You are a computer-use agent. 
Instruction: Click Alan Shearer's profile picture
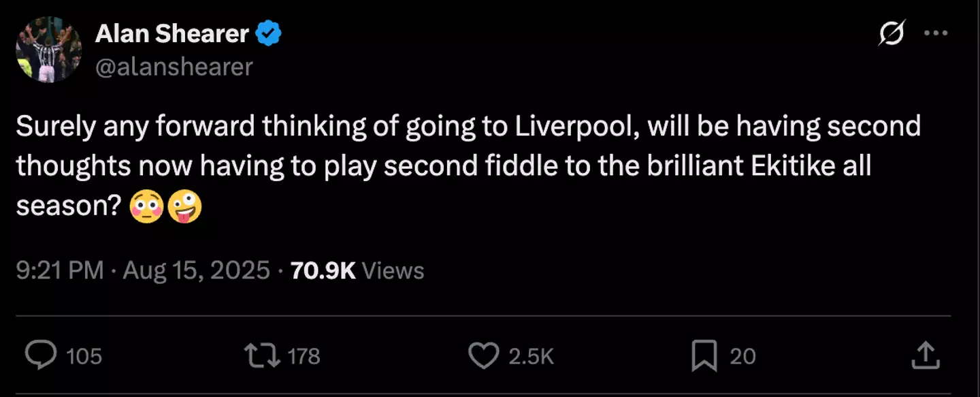tap(49, 49)
